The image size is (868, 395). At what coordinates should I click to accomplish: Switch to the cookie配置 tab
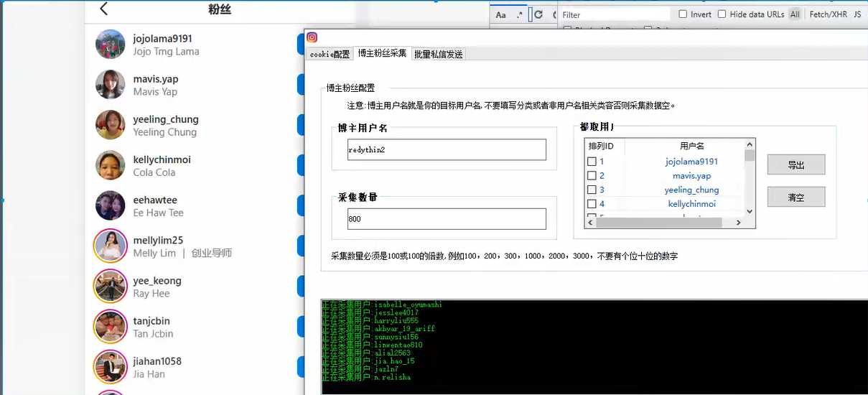coord(330,55)
